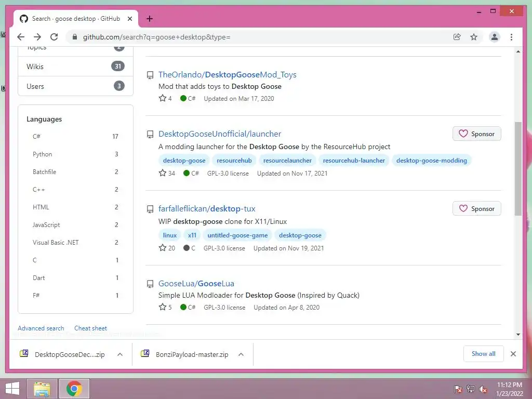
Task: Click repo icon beside DesktopGooseMod_Toys
Action: [x=150, y=75]
